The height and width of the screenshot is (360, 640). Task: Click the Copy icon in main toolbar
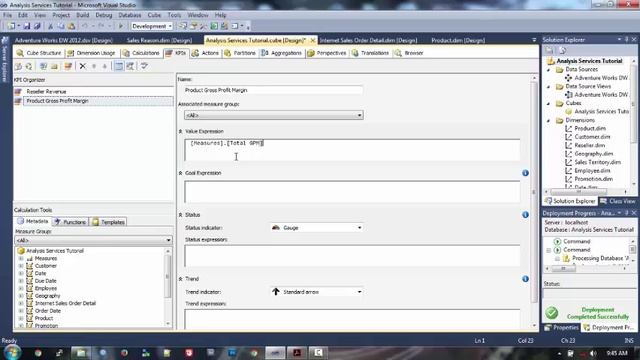[60, 26]
